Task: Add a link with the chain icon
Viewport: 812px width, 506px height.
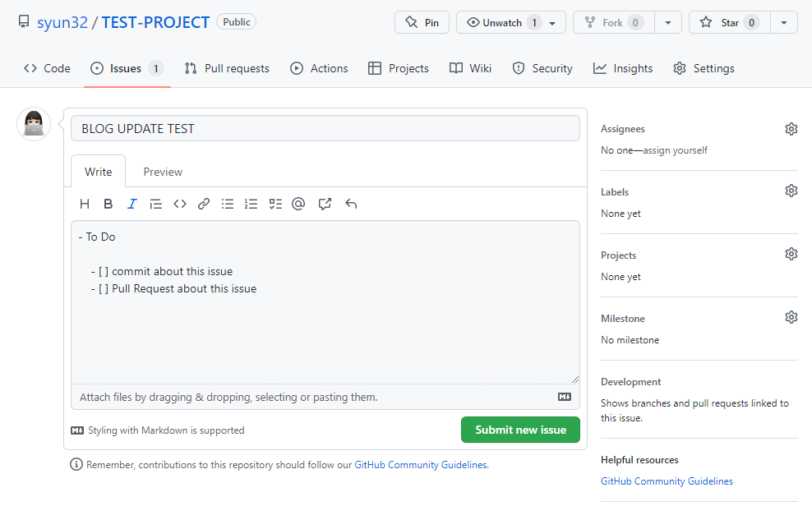Action: (x=204, y=204)
